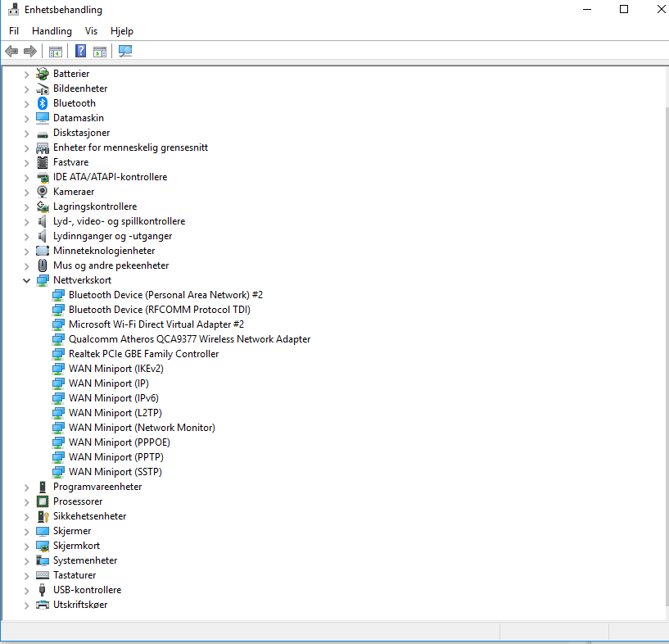Click the Lydinnganger og -utganger speaker icon
The width and height of the screenshot is (669, 644).
42,236
